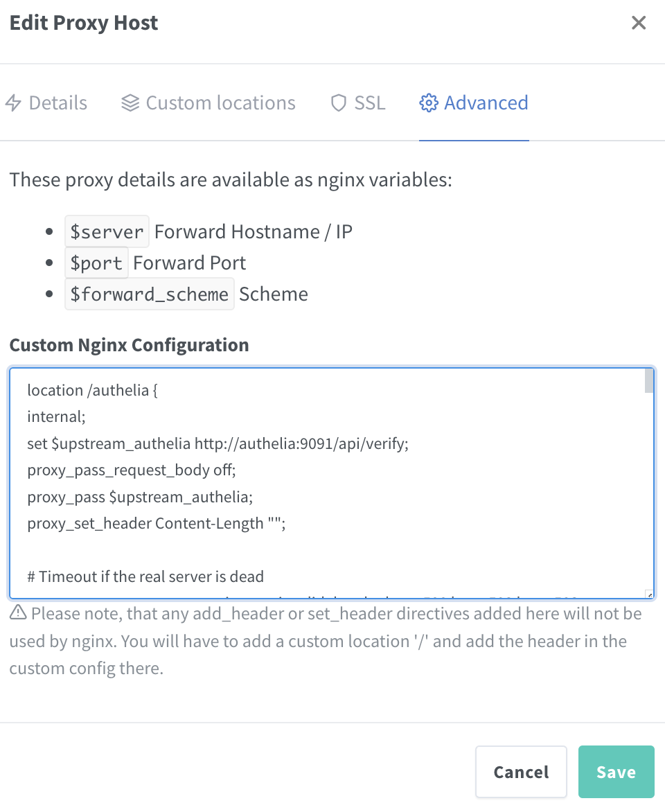Click the shield SSL icon

point(339,103)
